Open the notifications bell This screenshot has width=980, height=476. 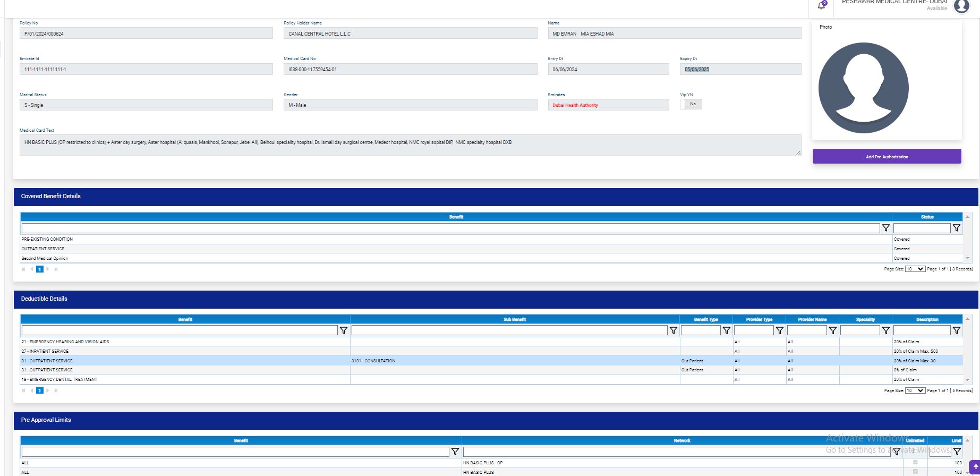[822, 6]
